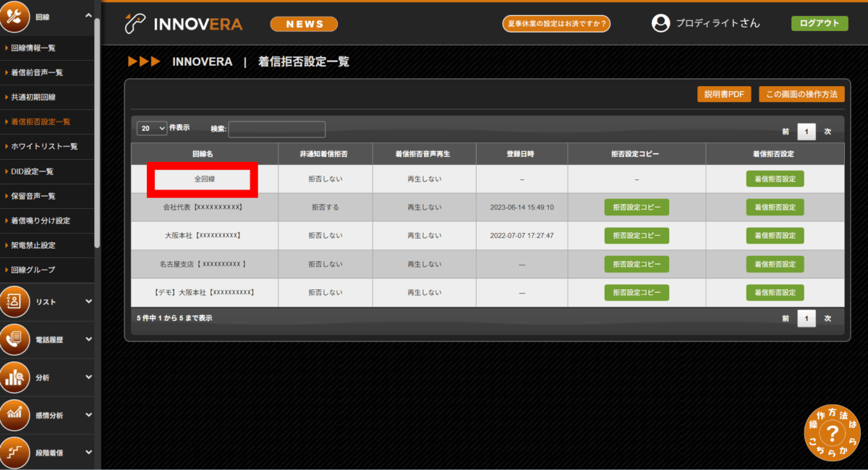This screenshot has height=470, width=868.
Task: Click the プロディライトさん username text
Action: (x=718, y=23)
